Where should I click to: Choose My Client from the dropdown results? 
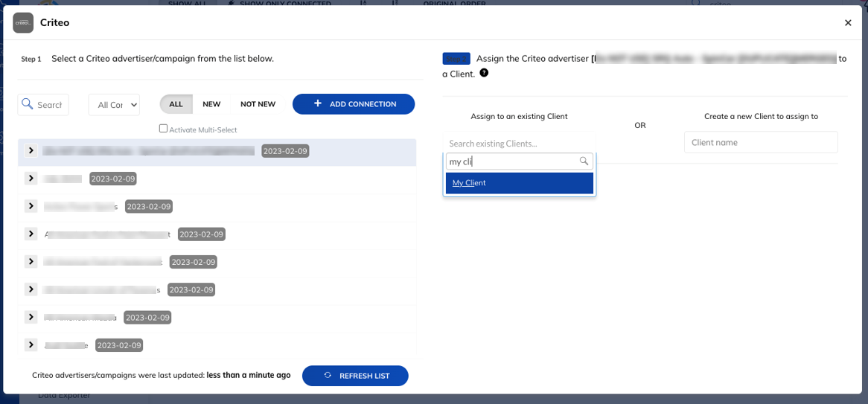click(520, 183)
